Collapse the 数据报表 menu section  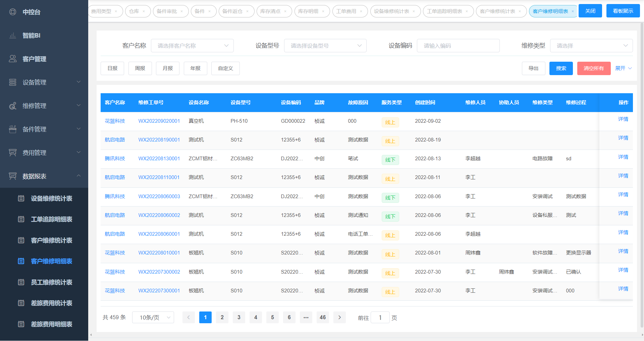pyautogui.click(x=78, y=176)
